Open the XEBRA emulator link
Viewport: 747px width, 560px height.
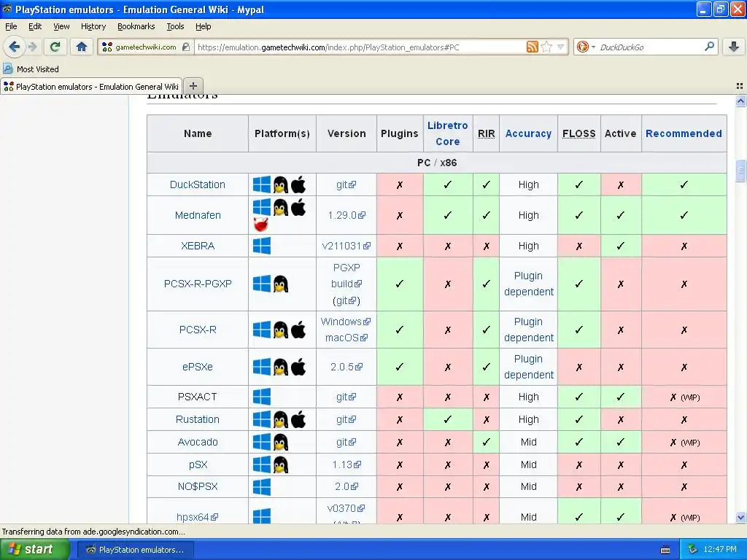[198, 246]
